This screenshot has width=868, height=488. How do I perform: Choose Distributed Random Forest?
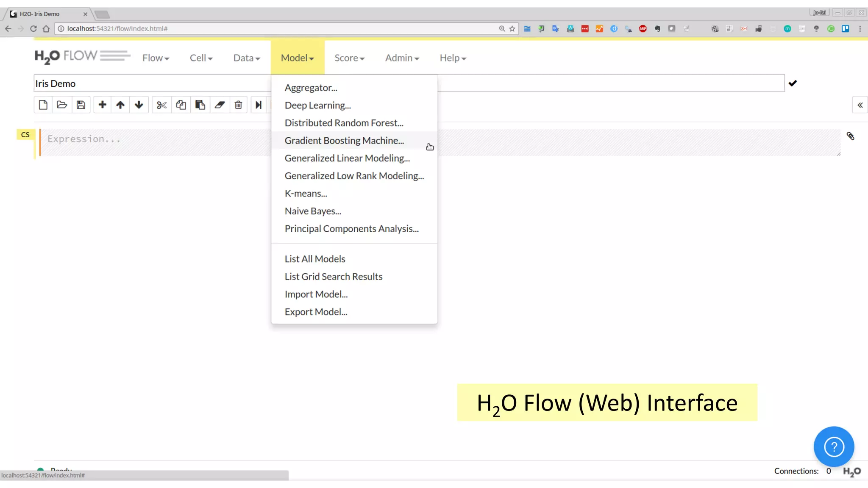(354, 123)
